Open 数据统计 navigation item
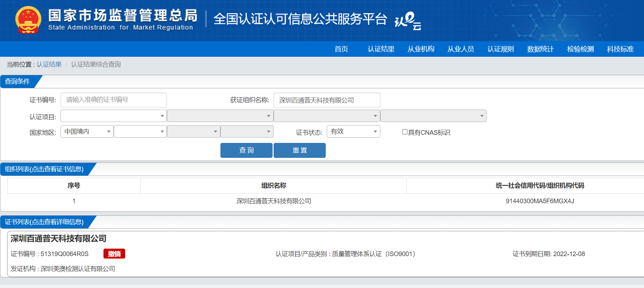644x288 pixels. click(541, 49)
